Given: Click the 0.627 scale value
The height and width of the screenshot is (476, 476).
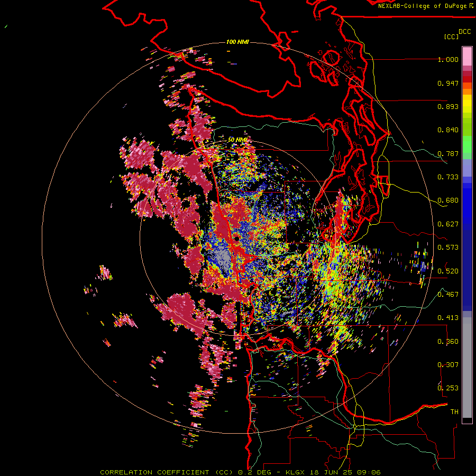Looking at the screenshot, I should click(x=448, y=224).
